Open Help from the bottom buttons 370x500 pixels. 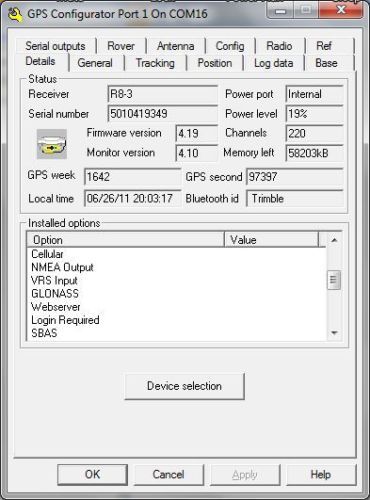(321, 474)
